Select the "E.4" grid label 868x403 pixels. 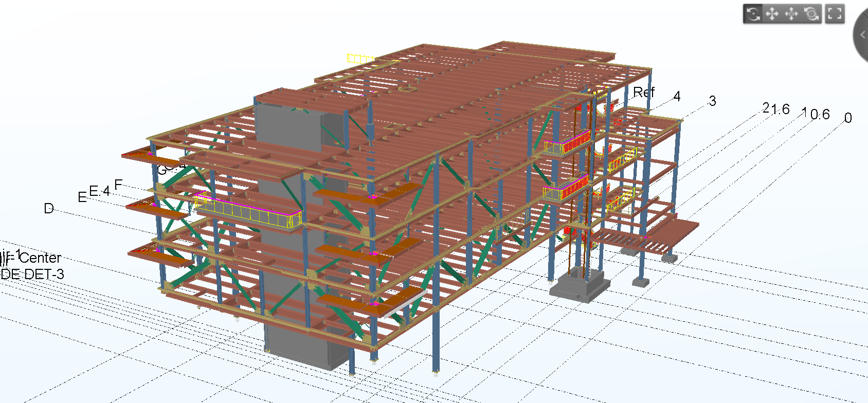coord(99,191)
